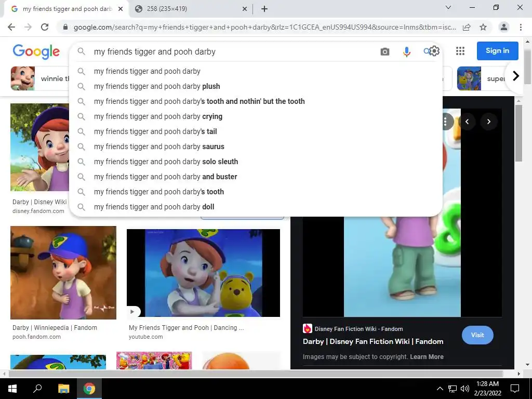Open preview panel three-dot options
The height and width of the screenshot is (399, 532).
(x=445, y=122)
